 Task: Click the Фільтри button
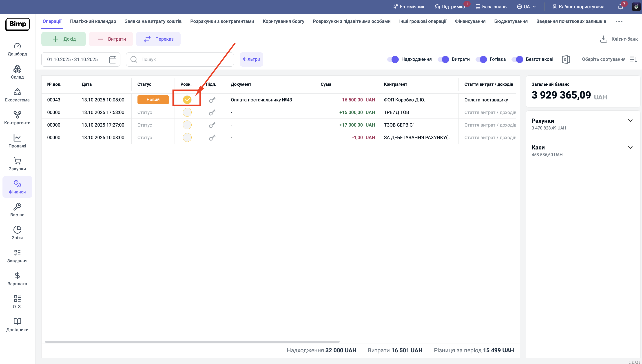251,59
